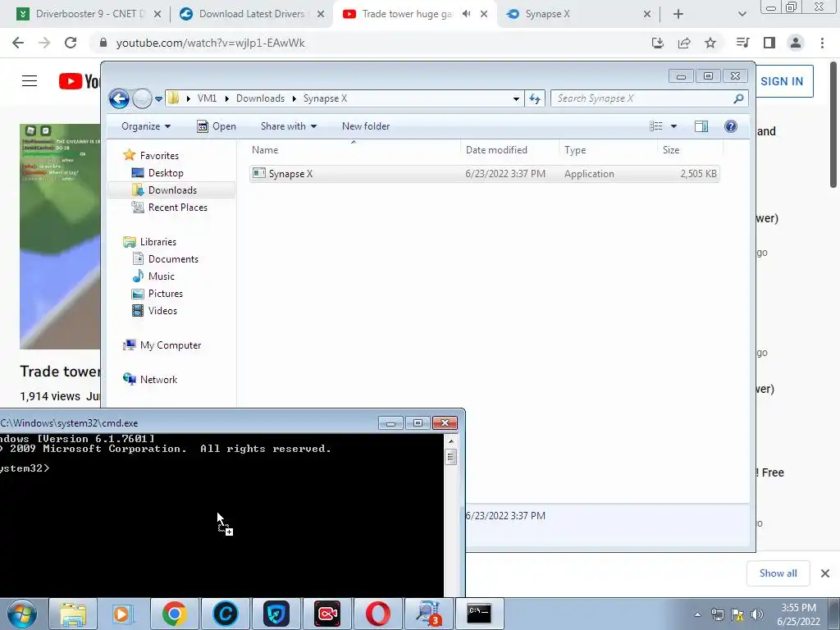This screenshot has width=840, height=630.
Task: Click the Open button in Explorer toolbar
Action: 217,126
